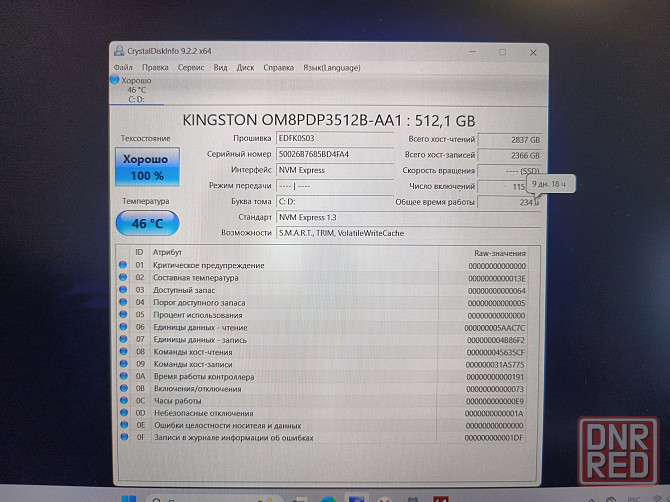Screen dimensions: 670x502
Task: Click raw value 0000000000E9
Action: pyautogui.click(x=495, y=401)
